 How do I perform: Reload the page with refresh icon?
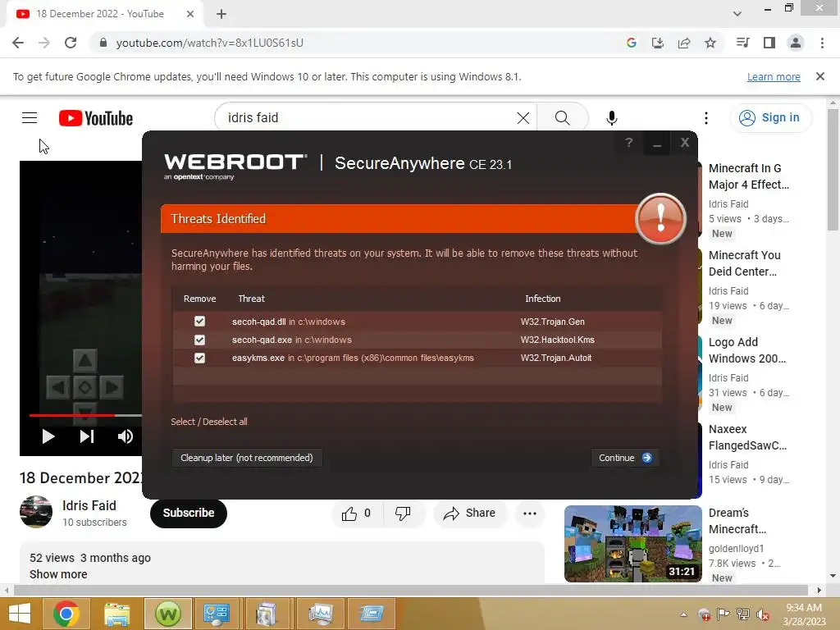[x=71, y=43]
